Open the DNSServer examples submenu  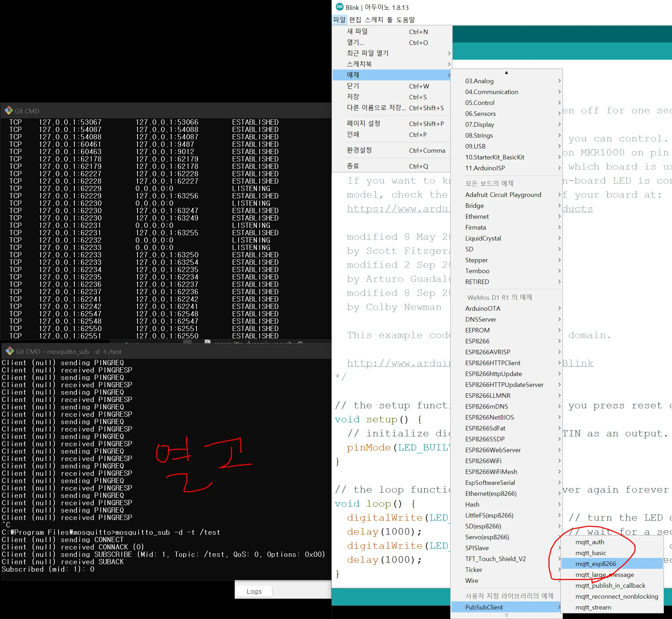(x=506, y=320)
